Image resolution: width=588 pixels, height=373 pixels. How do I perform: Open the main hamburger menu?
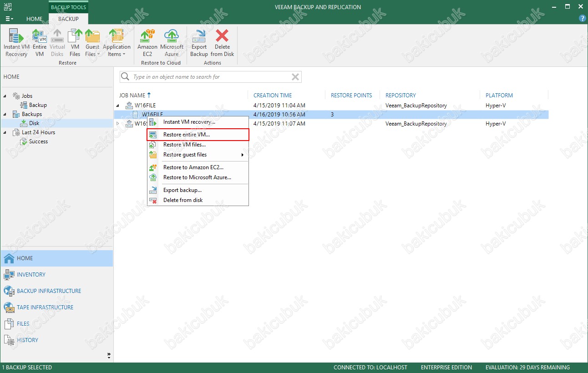9,19
